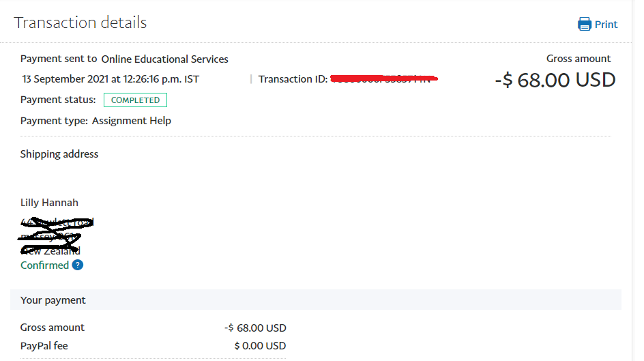644x361 pixels.
Task: Click the COMPLETED status badge
Action: click(135, 100)
